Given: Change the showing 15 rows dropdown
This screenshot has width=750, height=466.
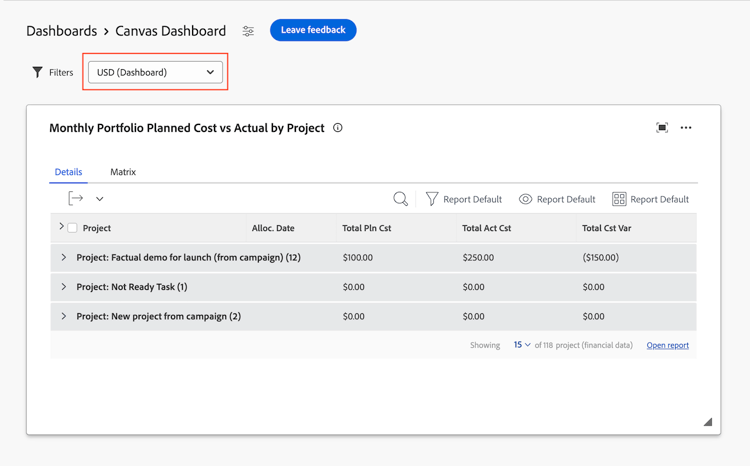Looking at the screenshot, I should pos(522,345).
